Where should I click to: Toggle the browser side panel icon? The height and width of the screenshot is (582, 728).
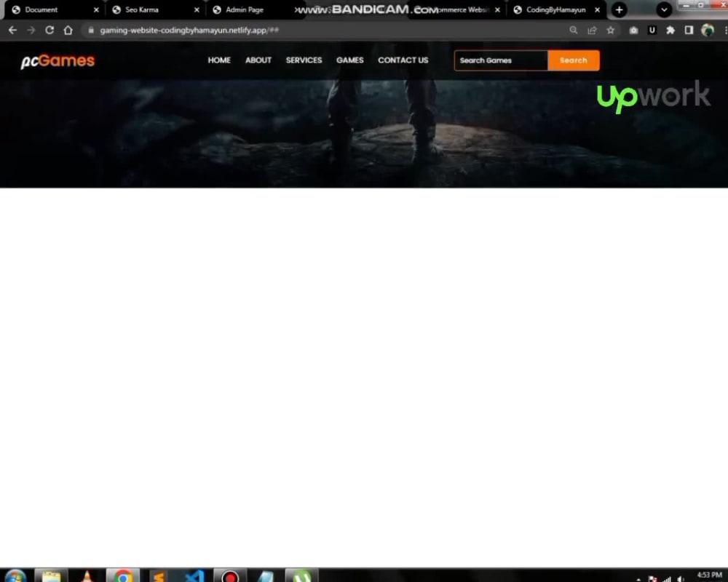click(x=689, y=30)
